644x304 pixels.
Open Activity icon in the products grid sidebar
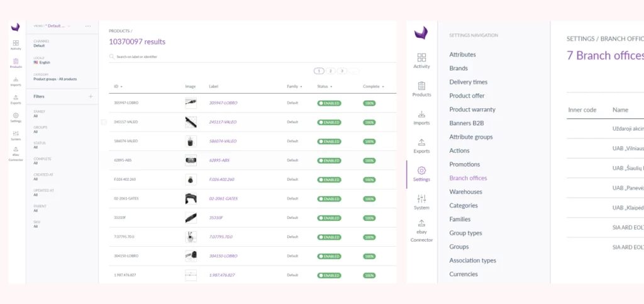pos(16,44)
